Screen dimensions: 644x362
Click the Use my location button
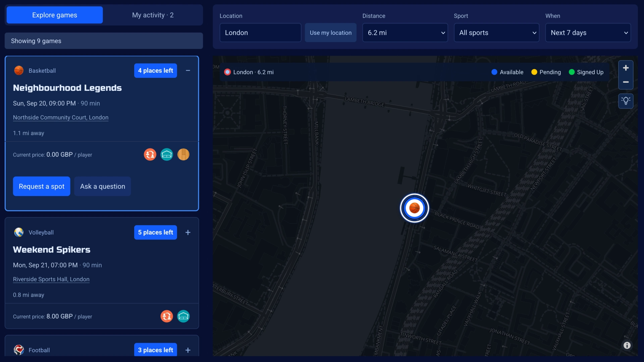[330, 33]
